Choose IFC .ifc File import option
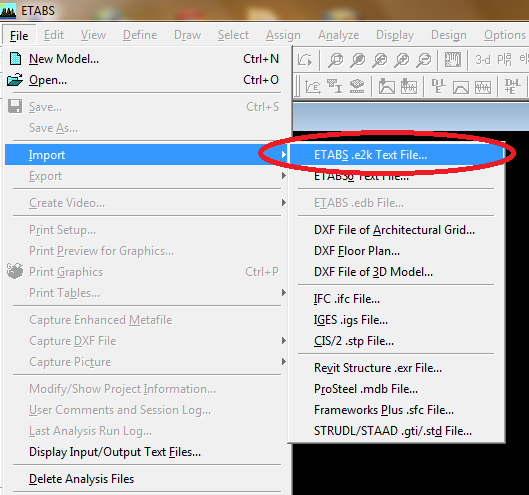Image resolution: width=529 pixels, height=495 pixels. click(347, 299)
